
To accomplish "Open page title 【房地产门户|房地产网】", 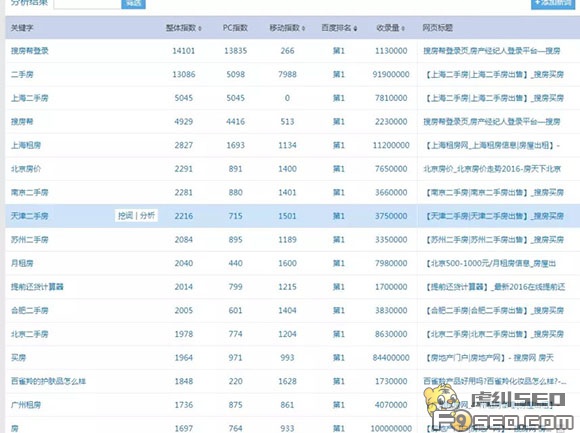I will [x=489, y=358].
